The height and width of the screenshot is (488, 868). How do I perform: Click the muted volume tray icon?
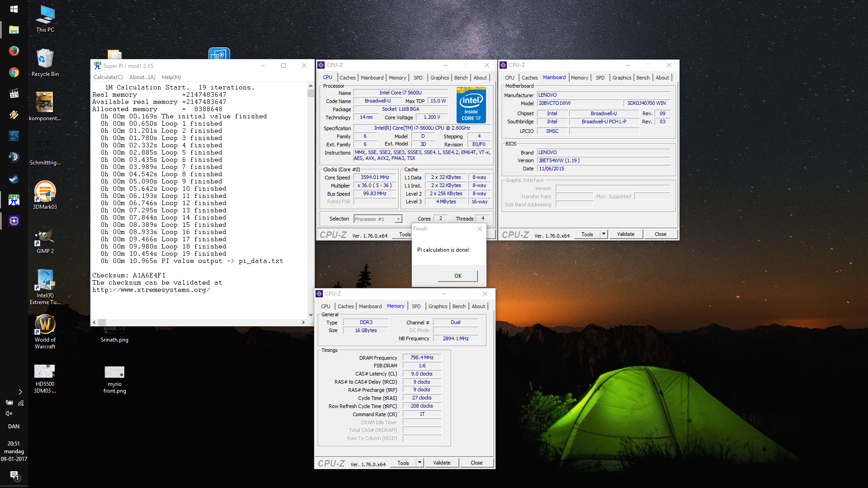coord(9,413)
